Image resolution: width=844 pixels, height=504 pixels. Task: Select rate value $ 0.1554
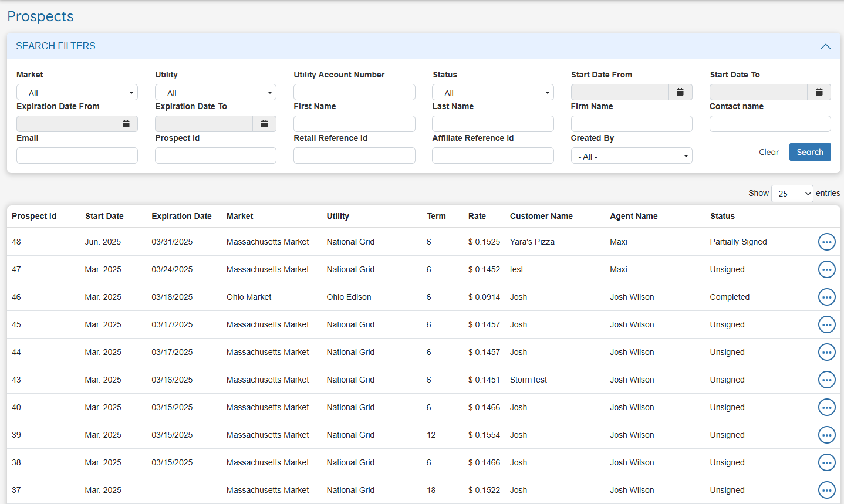pos(484,435)
